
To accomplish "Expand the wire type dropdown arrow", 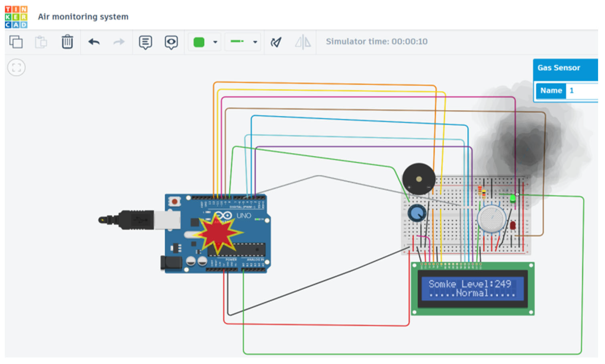I will (255, 42).
